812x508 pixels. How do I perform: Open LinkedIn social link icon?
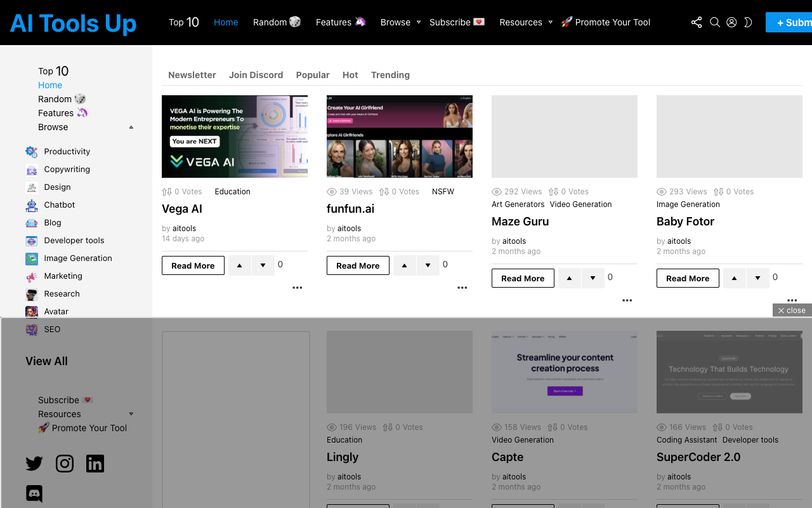95,464
